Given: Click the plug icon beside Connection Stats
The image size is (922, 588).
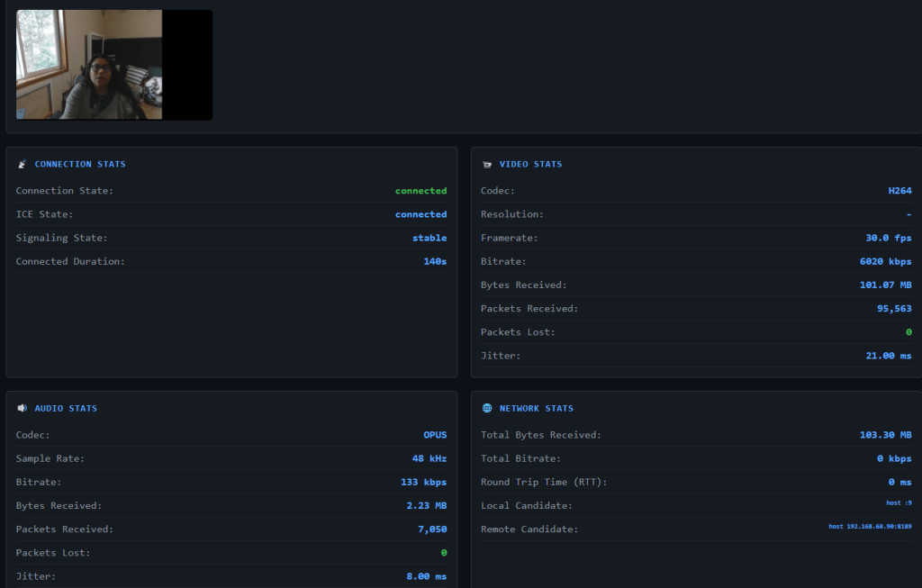Looking at the screenshot, I should point(22,165).
